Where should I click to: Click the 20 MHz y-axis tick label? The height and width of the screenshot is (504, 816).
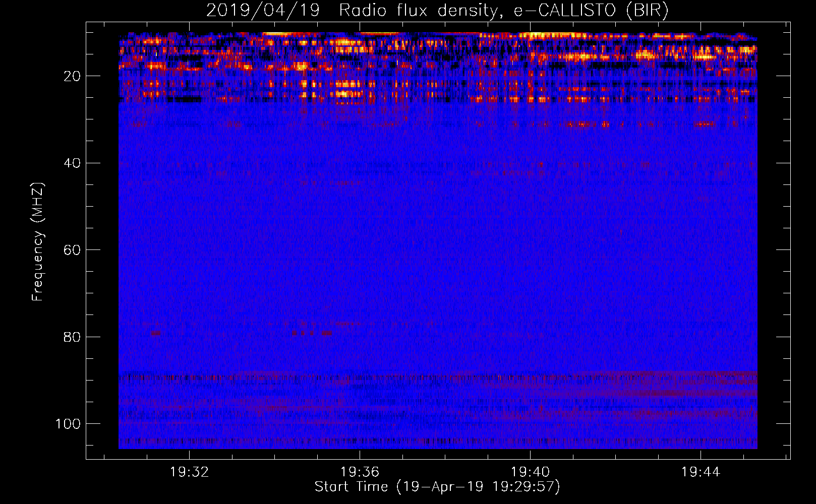click(x=72, y=76)
